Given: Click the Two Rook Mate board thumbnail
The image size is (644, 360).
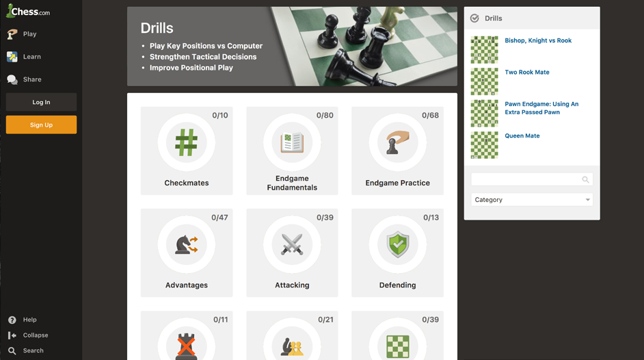Looking at the screenshot, I should (484, 81).
